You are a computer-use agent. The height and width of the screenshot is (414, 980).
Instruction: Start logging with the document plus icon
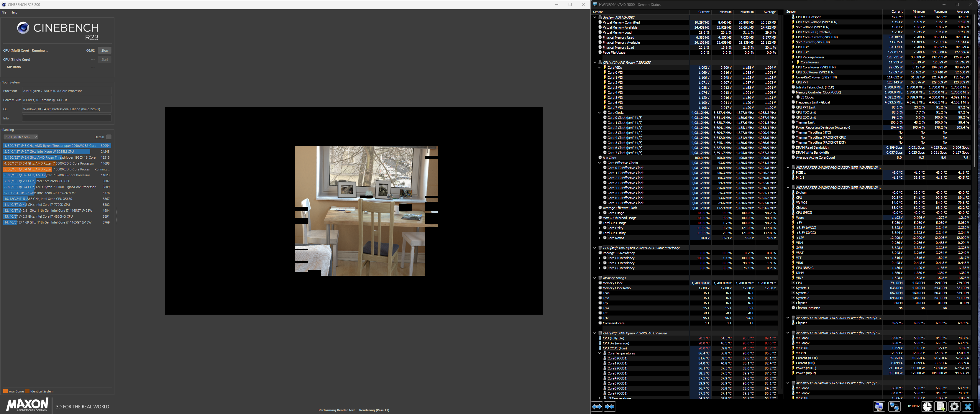(x=940, y=406)
